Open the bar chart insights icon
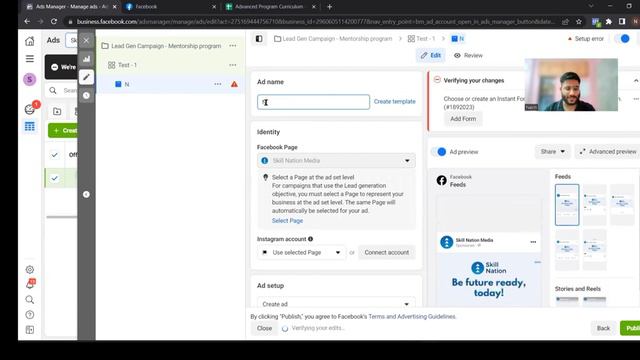This screenshot has height=360, width=640. (86, 59)
